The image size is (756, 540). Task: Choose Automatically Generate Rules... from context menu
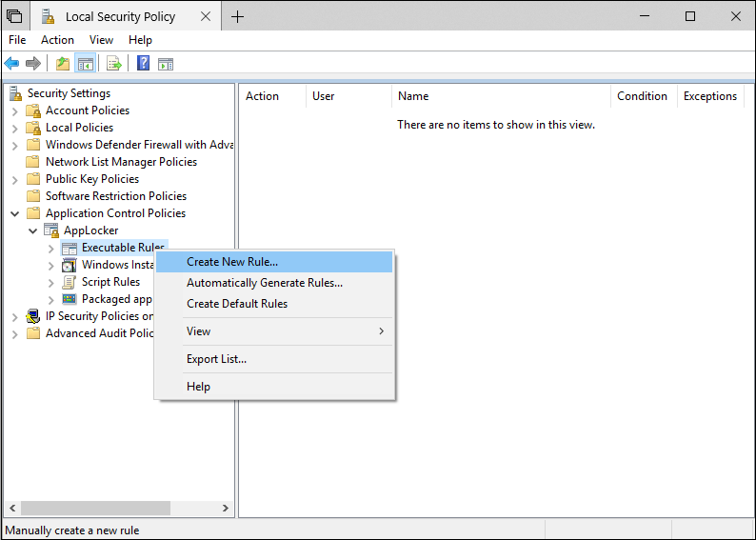264,283
